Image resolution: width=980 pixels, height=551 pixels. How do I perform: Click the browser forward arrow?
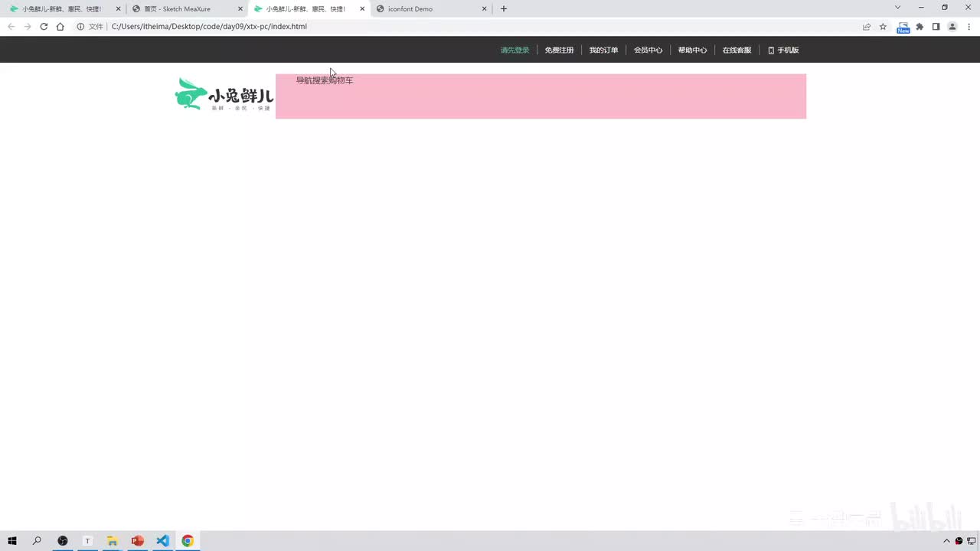click(28, 26)
